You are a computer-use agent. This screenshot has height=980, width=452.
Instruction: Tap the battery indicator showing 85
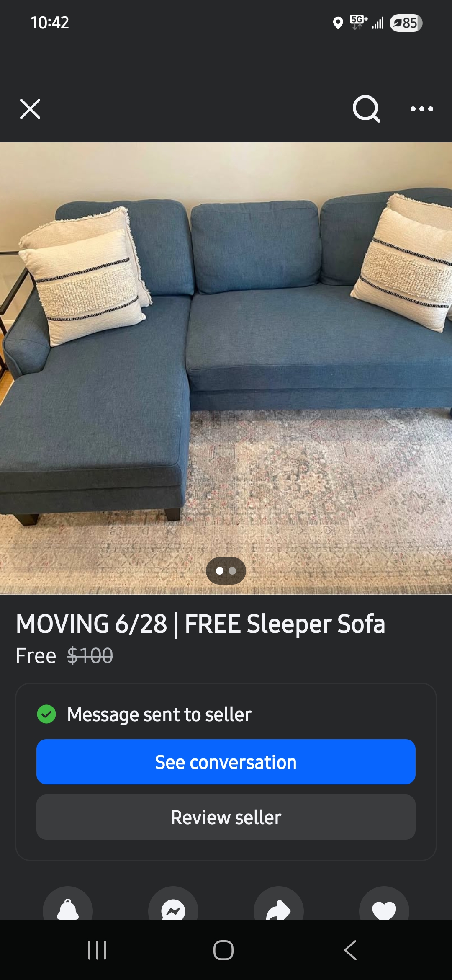406,23
